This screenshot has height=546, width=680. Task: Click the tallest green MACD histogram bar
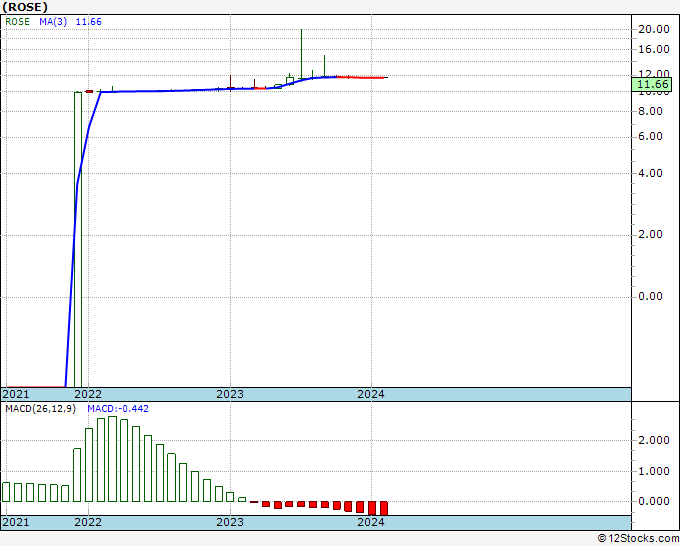tap(112, 459)
